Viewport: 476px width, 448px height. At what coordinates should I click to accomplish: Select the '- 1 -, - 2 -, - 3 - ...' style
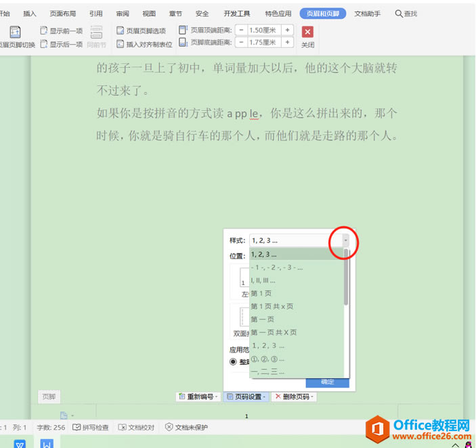click(297, 267)
